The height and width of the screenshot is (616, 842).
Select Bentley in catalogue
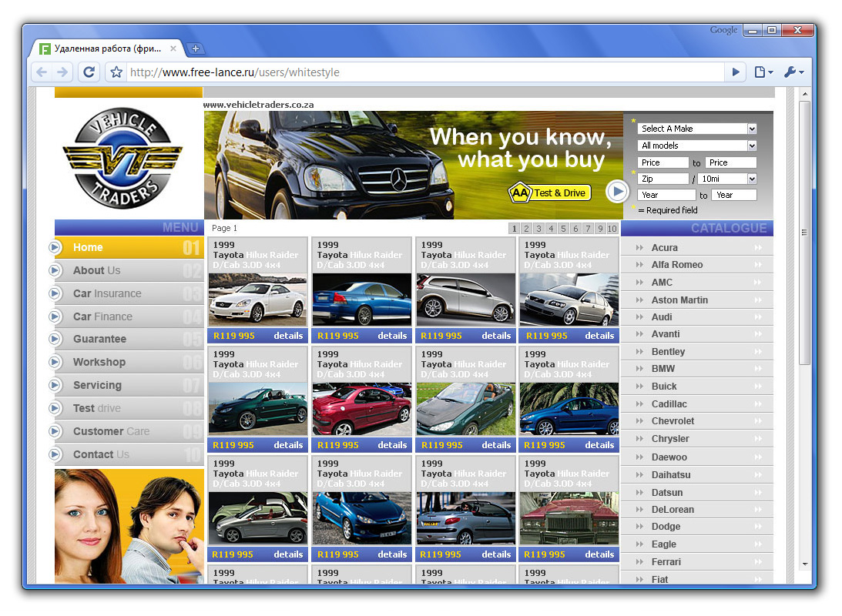668,352
